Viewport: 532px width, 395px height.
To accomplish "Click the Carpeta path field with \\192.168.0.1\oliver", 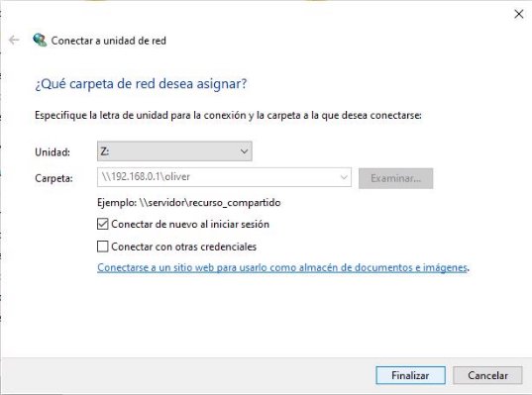I will click(x=224, y=177).
